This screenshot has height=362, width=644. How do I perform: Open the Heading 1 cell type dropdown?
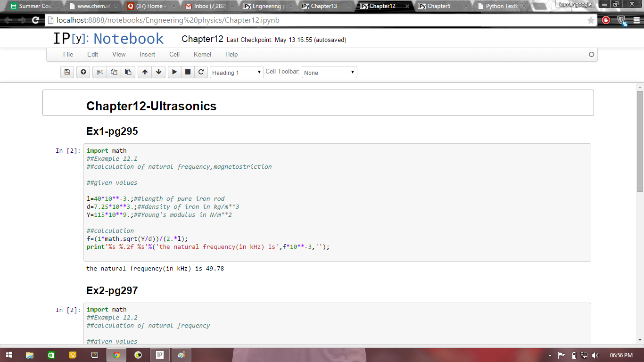[237, 73]
